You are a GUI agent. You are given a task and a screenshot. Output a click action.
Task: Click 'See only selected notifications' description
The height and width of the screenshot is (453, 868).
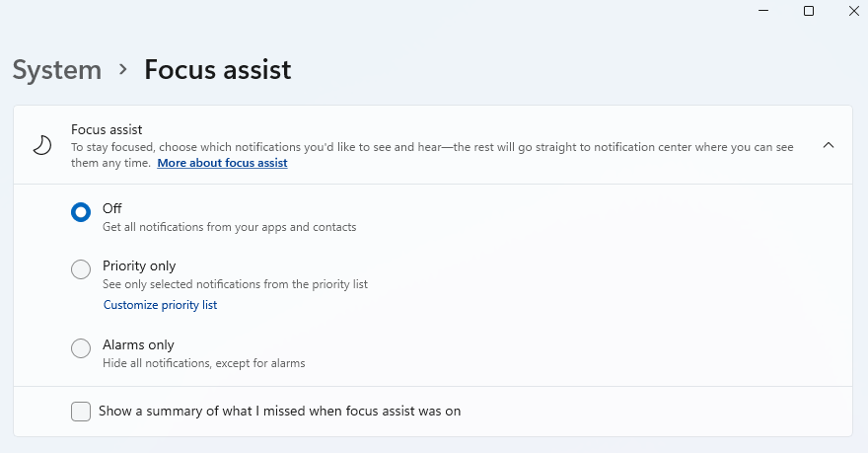point(235,284)
